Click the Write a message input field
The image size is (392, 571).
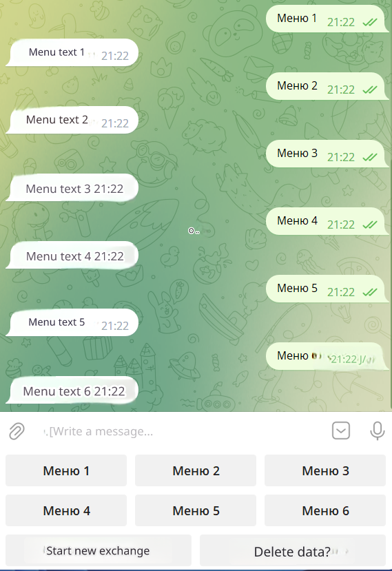(178, 431)
